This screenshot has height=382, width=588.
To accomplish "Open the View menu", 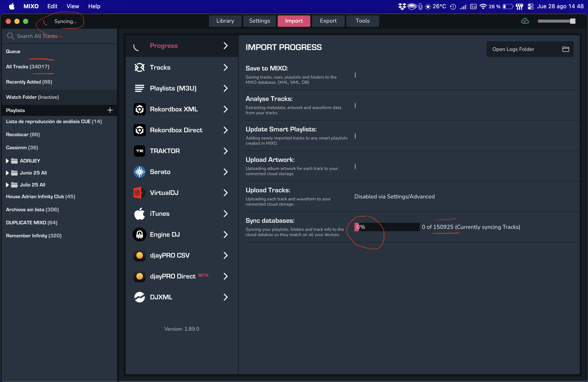I will point(72,7).
